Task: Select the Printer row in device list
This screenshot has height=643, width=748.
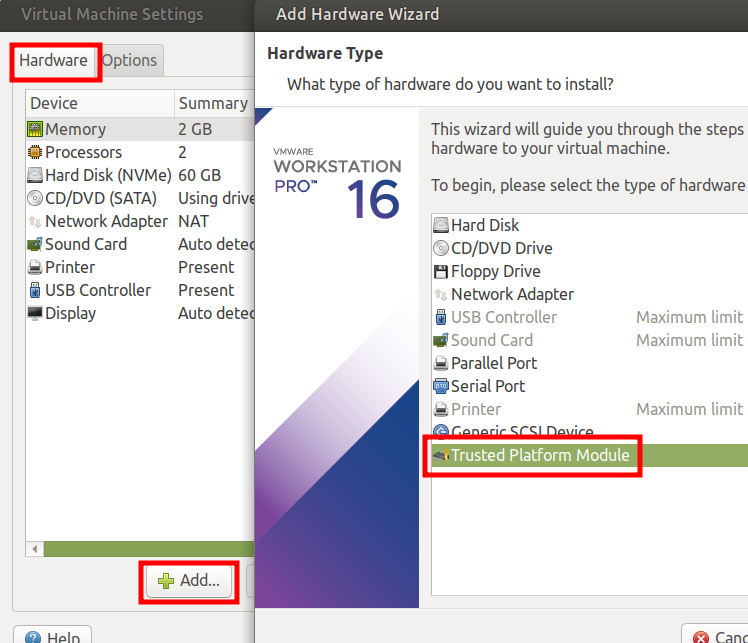Action: point(140,267)
